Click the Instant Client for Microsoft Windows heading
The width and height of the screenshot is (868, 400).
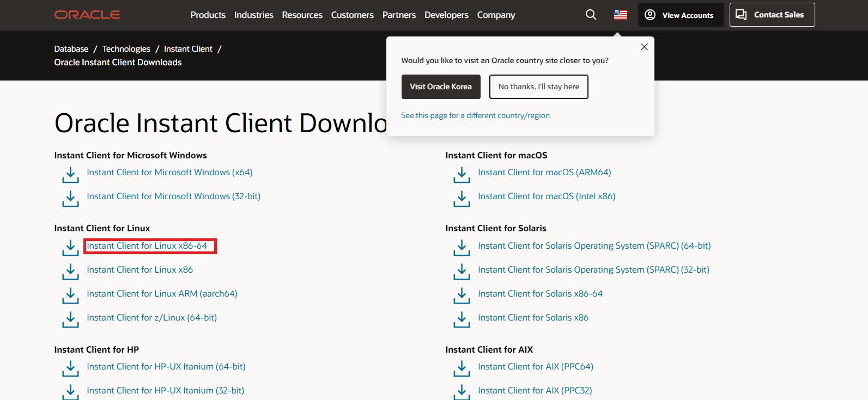tap(130, 155)
